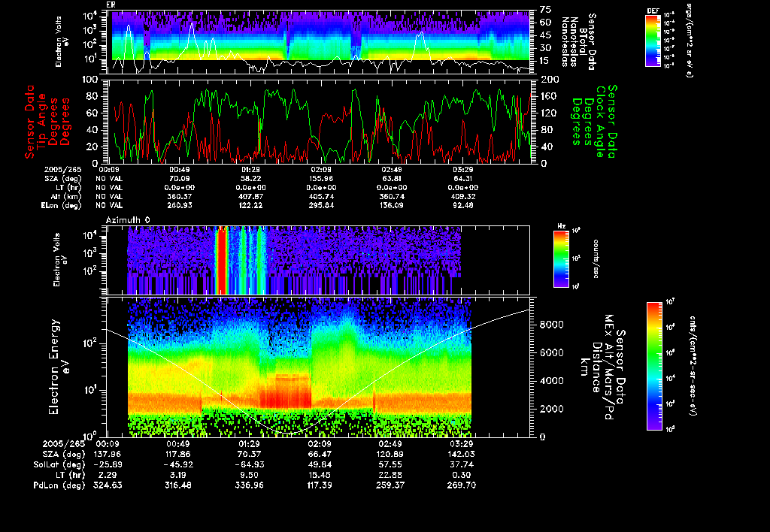Select ELon value 136.09
770x532 pixels.
[391, 206]
